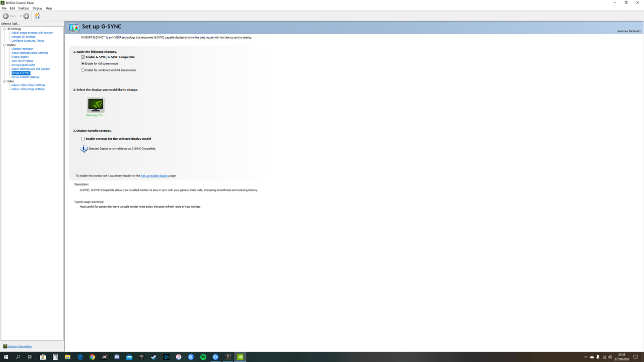Open View HDCP status

tap(22, 61)
